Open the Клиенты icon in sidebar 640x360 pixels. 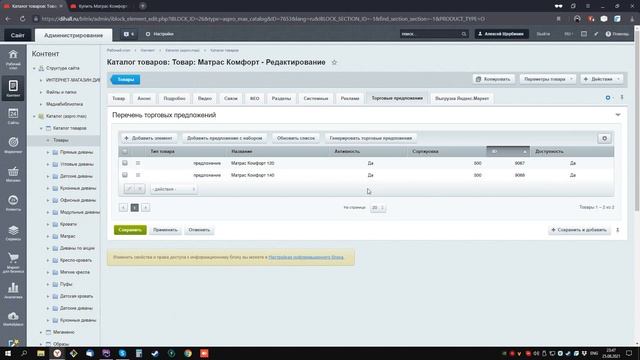pyautogui.click(x=13, y=203)
